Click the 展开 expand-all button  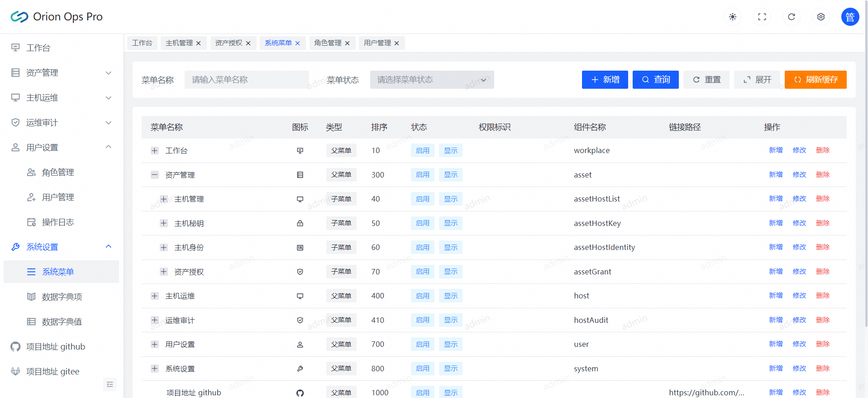coord(757,80)
